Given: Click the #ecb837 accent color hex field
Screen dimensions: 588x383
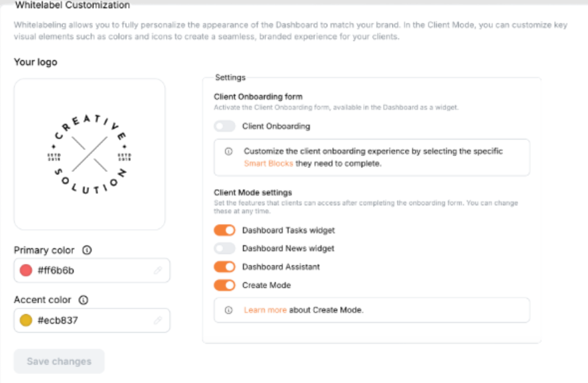Looking at the screenshot, I should 86,321.
